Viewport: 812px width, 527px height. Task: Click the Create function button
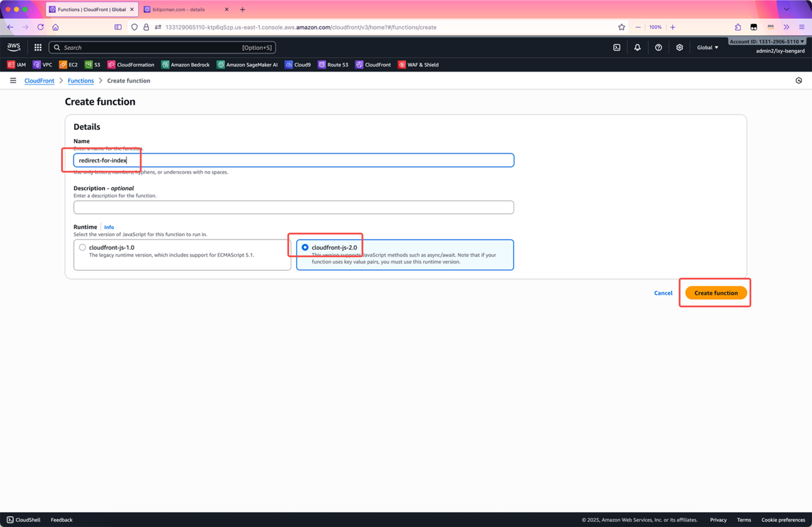tap(716, 293)
